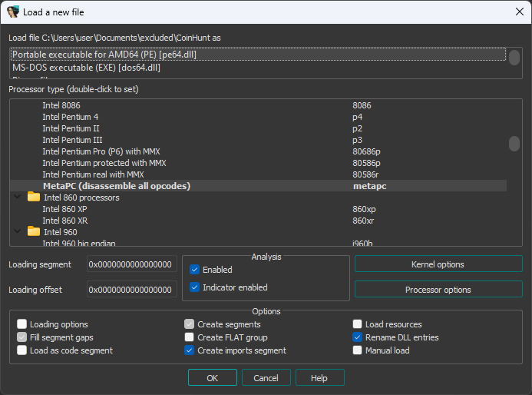532x395 pixels.
Task: Click the IDA icon in title bar
Action: [x=13, y=12]
